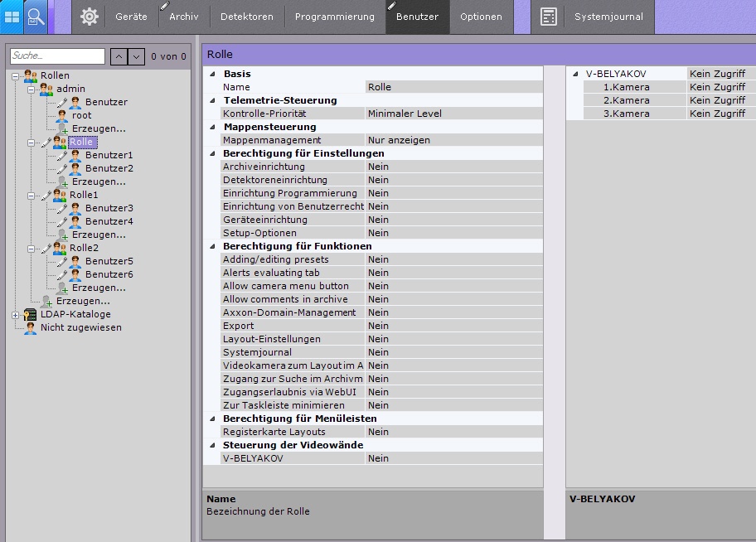Collapse the V-BELYAKOV camera list
This screenshot has height=542, width=756.
click(x=575, y=74)
